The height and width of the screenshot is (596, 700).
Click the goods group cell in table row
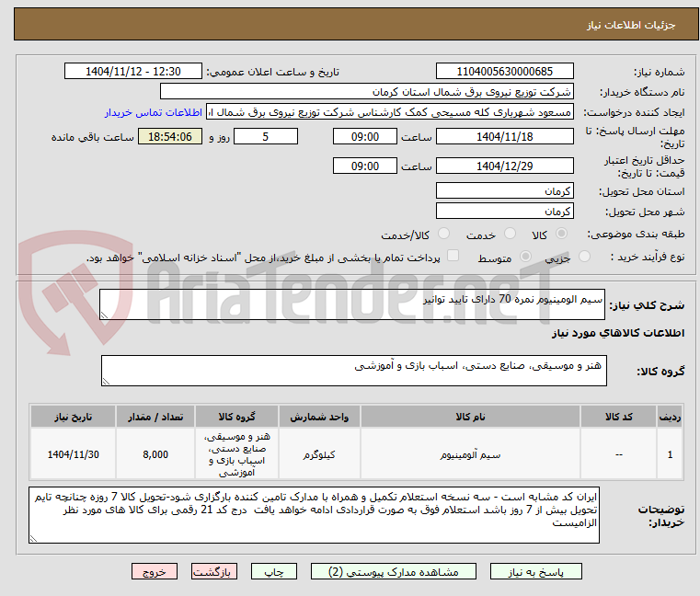point(236,454)
